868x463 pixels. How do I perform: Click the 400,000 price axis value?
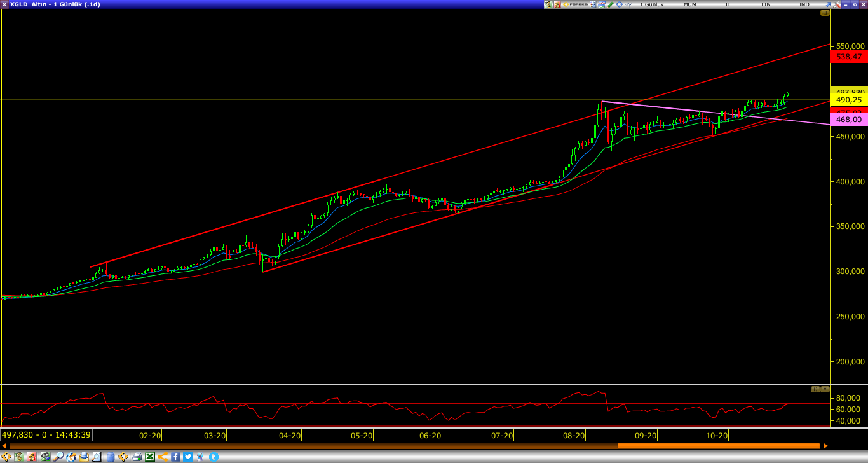pyautogui.click(x=850, y=182)
